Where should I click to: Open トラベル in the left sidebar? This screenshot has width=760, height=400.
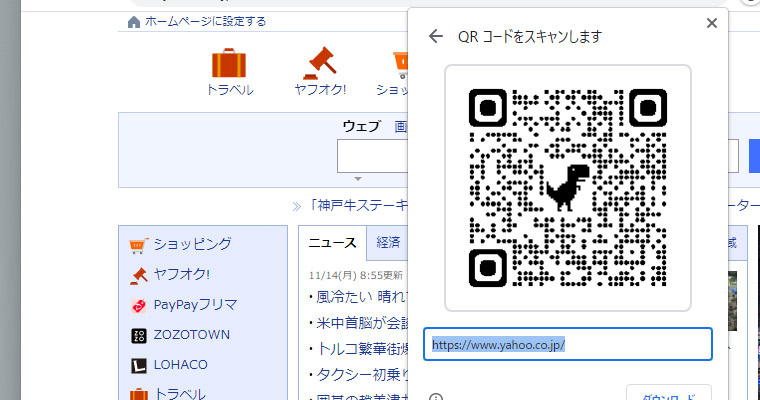pyautogui.click(x=179, y=394)
